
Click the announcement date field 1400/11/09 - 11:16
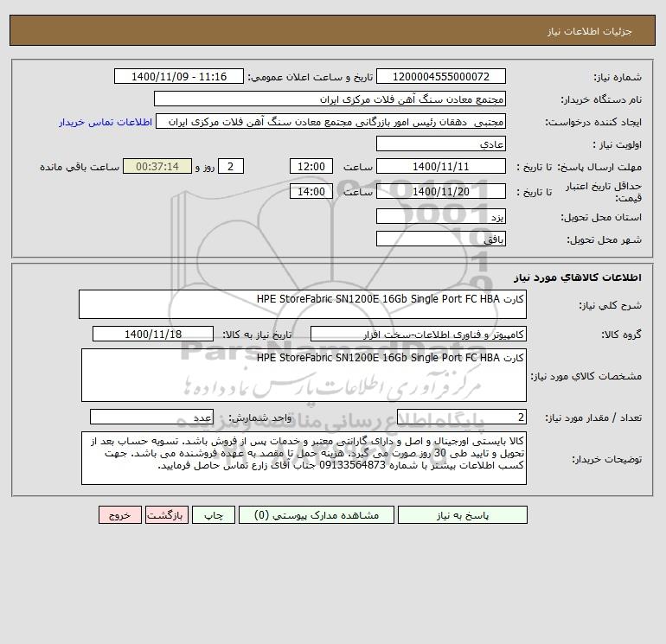click(179, 76)
